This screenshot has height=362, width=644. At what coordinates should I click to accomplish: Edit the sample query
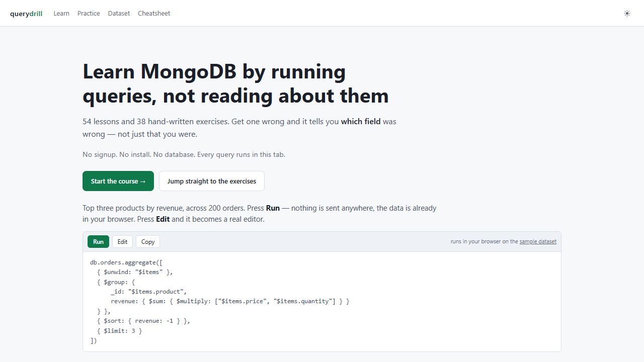[x=122, y=242]
